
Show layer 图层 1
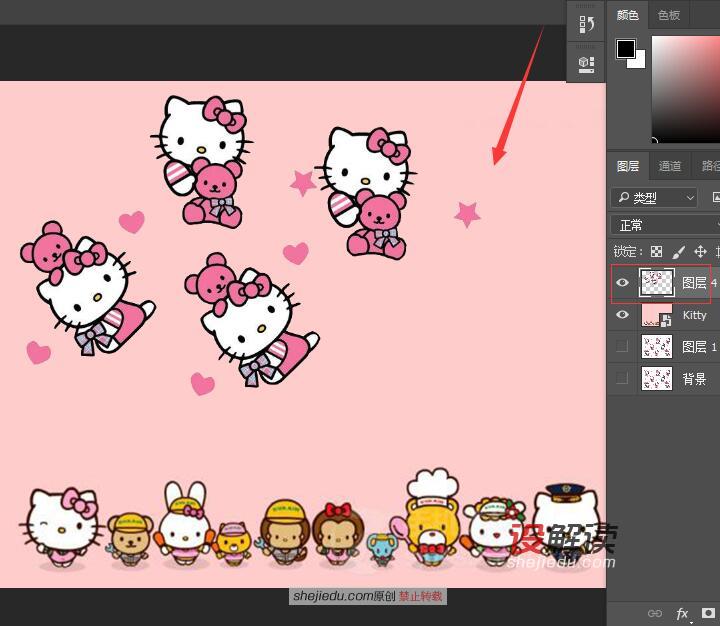(x=623, y=347)
